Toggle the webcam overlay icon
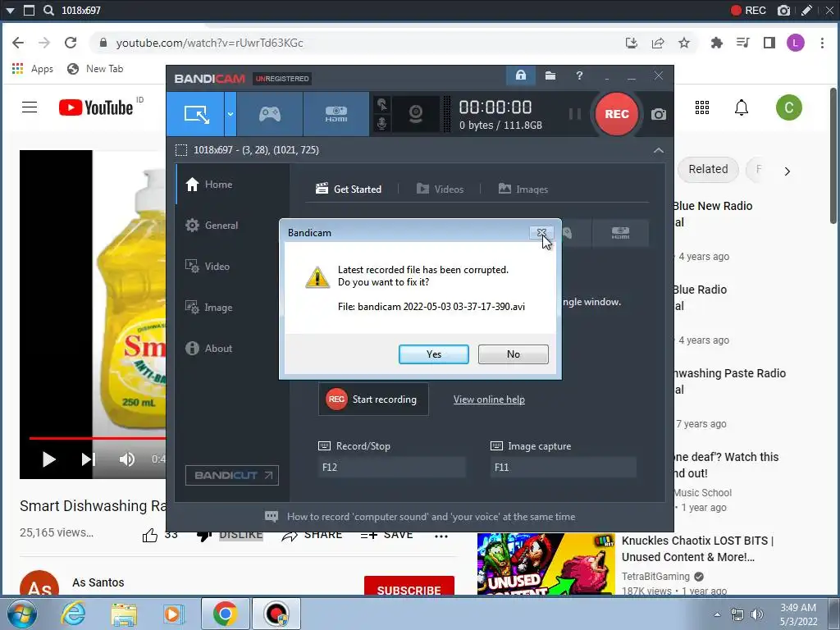Screen dimensions: 840x630 coord(415,114)
